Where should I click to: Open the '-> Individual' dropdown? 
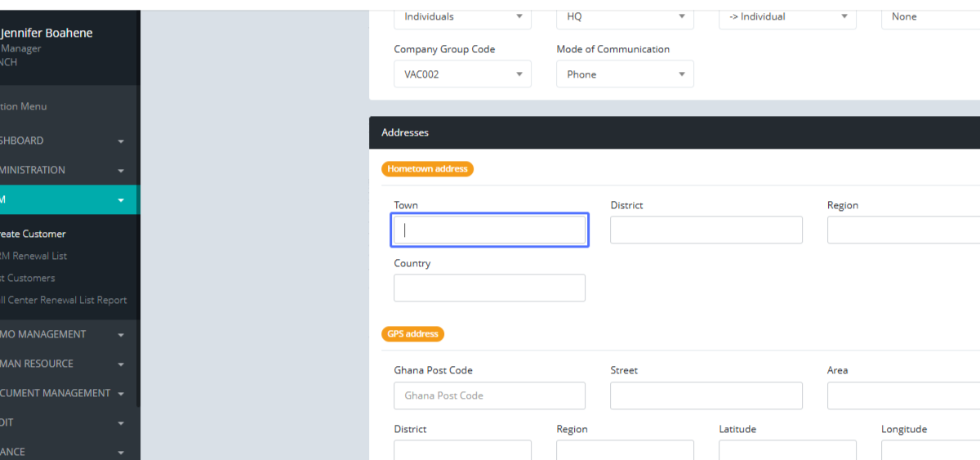(787, 17)
